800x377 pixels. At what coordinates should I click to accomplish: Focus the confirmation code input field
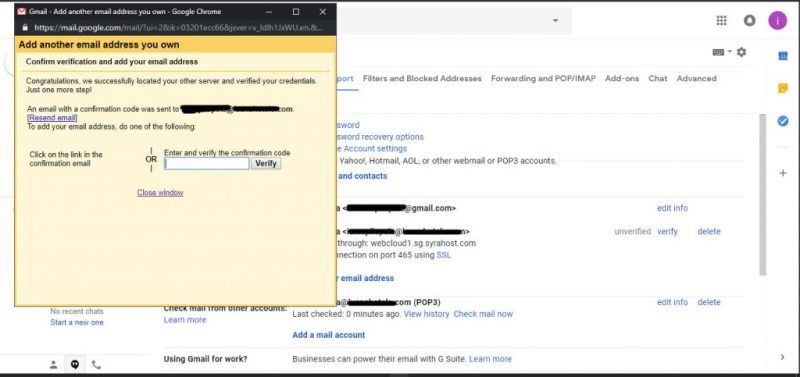[207, 163]
